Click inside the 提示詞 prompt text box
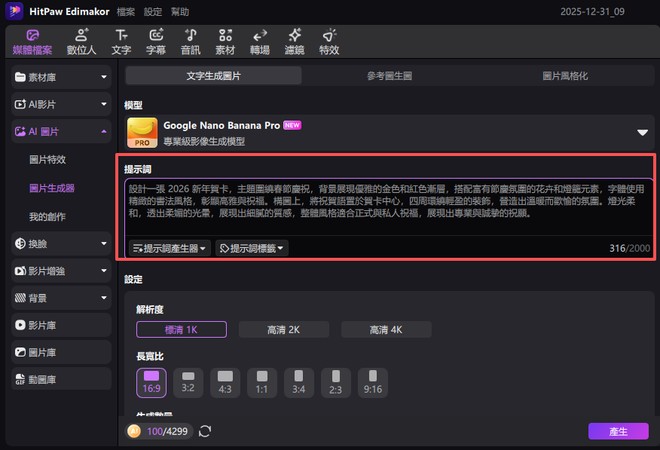 tap(389, 207)
